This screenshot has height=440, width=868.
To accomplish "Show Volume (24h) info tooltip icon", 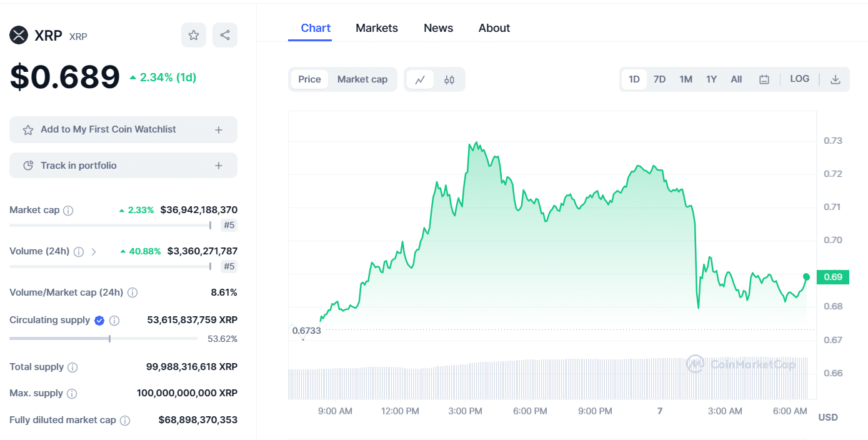I will click(79, 252).
